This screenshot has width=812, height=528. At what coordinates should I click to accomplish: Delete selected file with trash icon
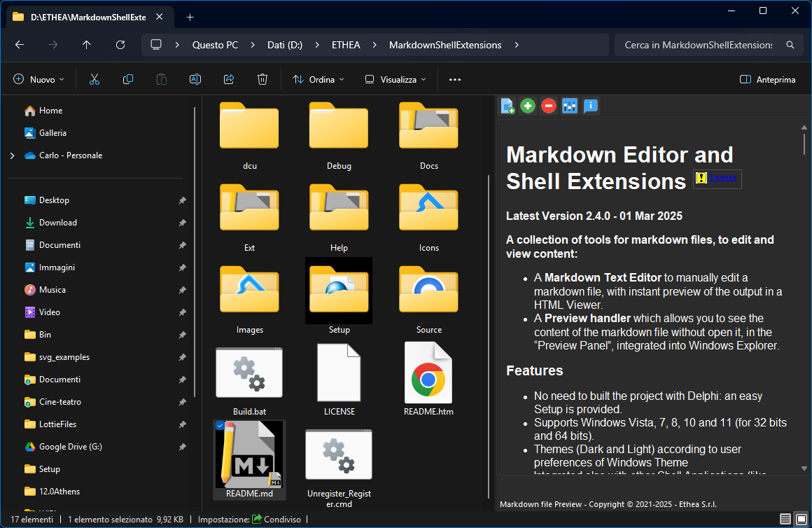click(262, 79)
